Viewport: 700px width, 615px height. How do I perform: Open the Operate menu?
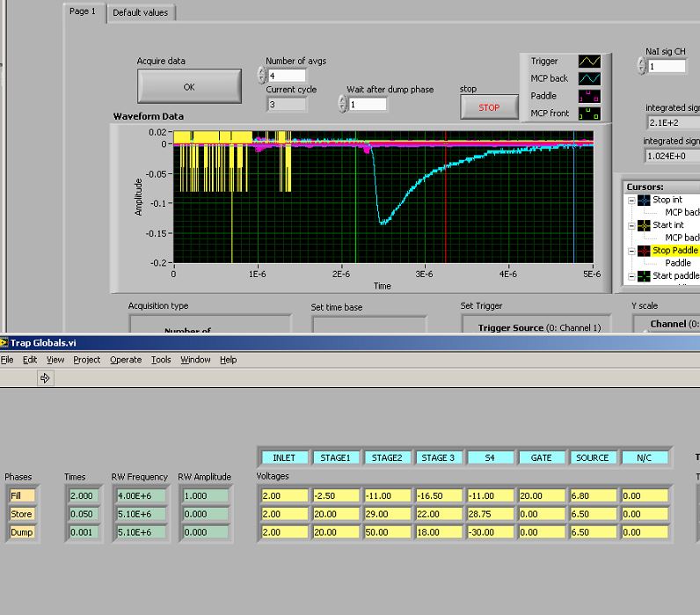pos(126,360)
